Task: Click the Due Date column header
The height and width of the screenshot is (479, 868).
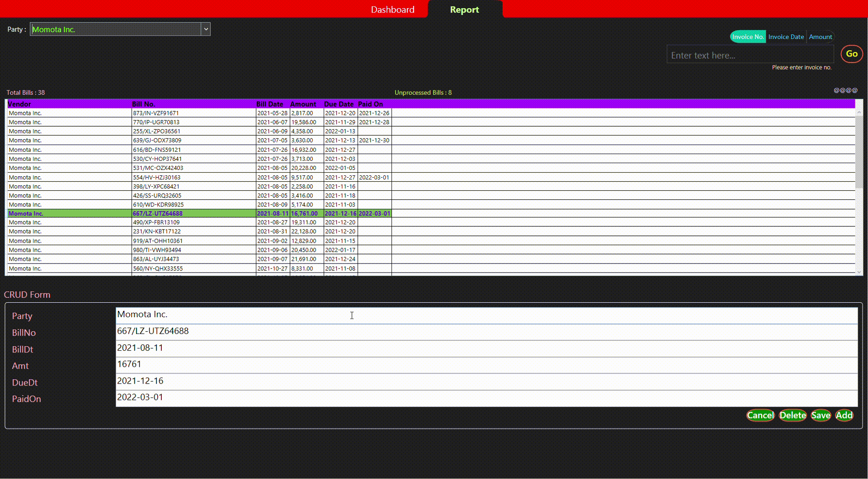Action: [x=340, y=104]
